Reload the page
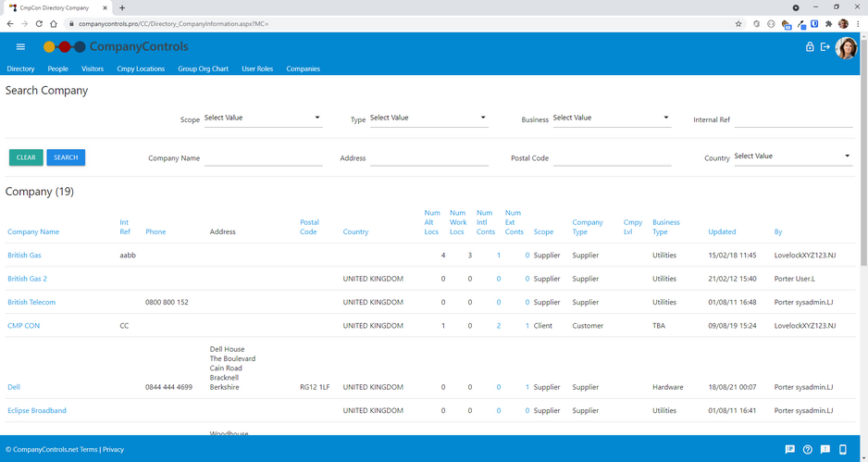The height and width of the screenshot is (462, 868). click(39, 24)
